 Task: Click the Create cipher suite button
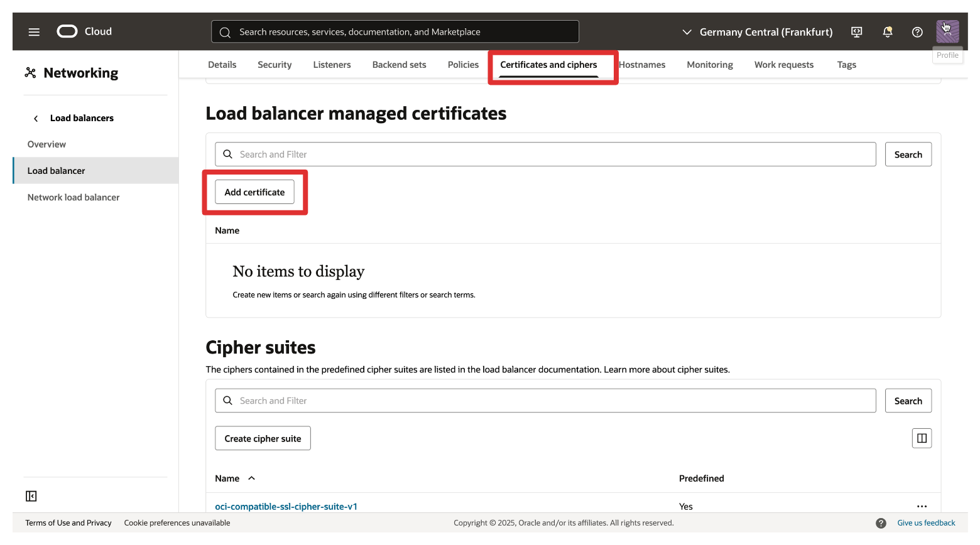pos(263,438)
